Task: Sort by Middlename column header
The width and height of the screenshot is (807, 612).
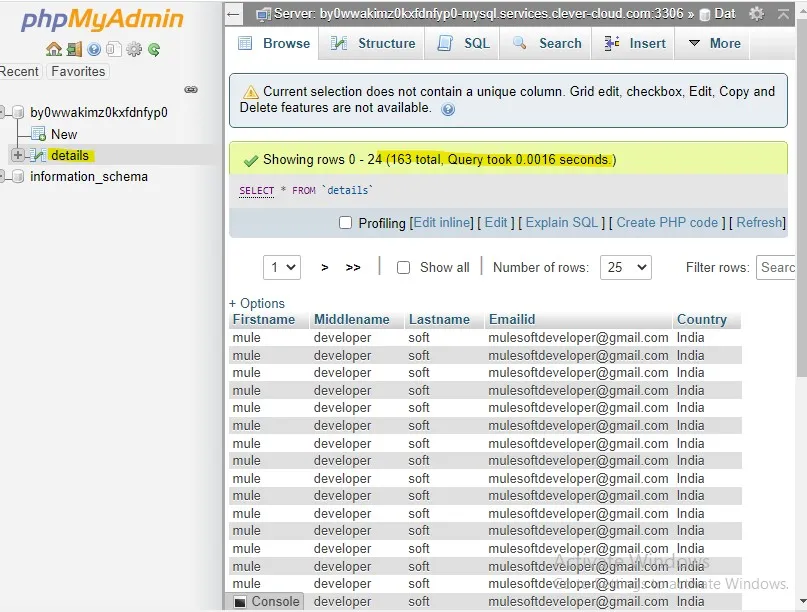Action: click(352, 320)
